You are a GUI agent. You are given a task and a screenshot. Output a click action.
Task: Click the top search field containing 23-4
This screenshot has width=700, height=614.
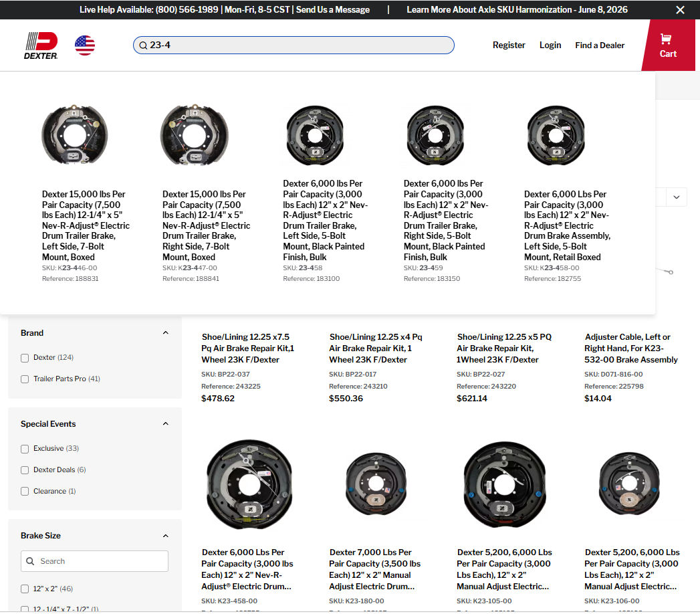click(294, 45)
